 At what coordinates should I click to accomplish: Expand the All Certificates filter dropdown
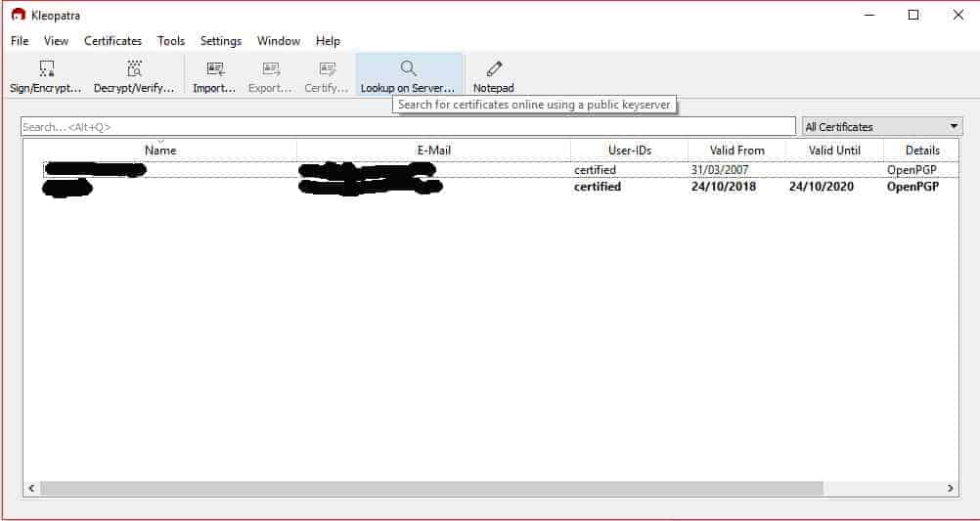pyautogui.click(x=882, y=127)
